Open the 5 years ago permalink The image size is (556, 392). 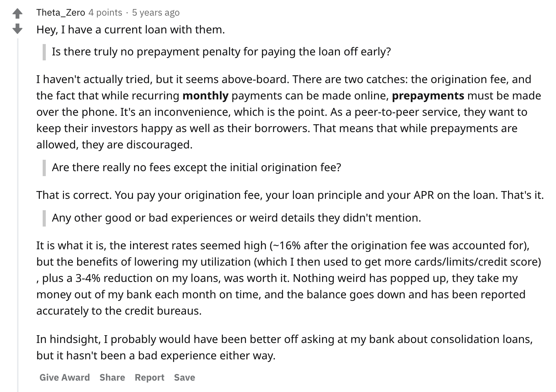pos(156,12)
